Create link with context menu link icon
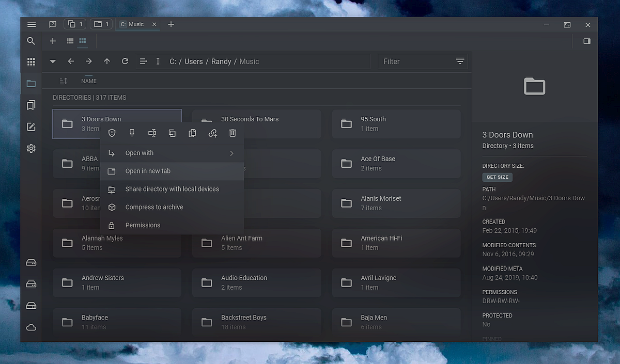 pos(212,133)
